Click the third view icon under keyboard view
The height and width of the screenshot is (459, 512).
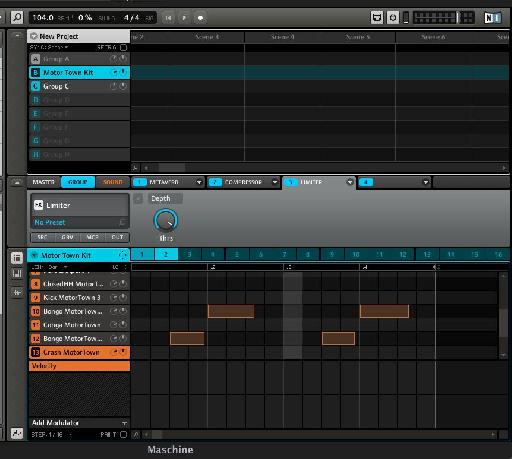(17, 292)
